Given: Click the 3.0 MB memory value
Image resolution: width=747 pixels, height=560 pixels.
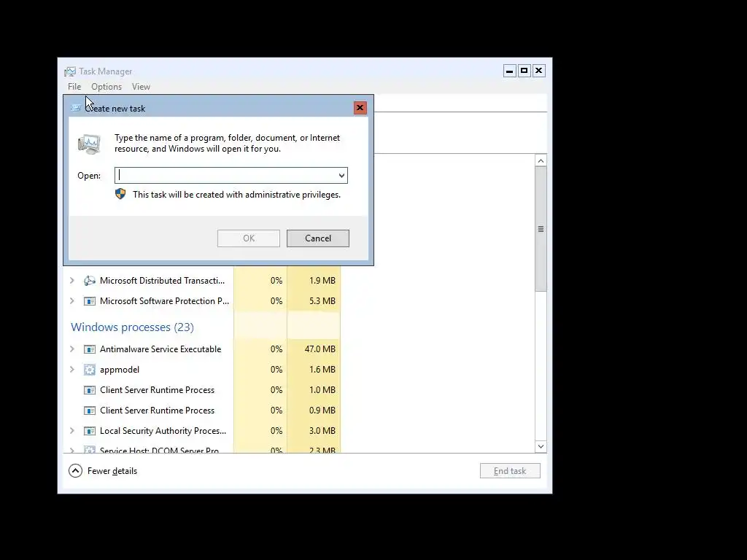Looking at the screenshot, I should (322, 431).
